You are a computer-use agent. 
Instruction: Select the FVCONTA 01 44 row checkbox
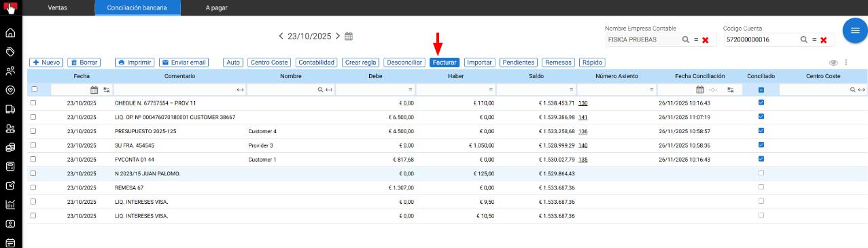pyautogui.click(x=33, y=159)
